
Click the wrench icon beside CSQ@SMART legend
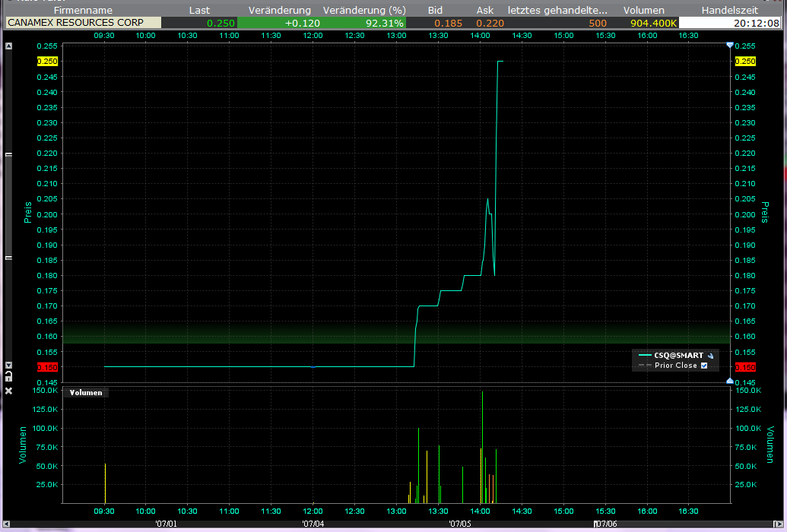711,355
